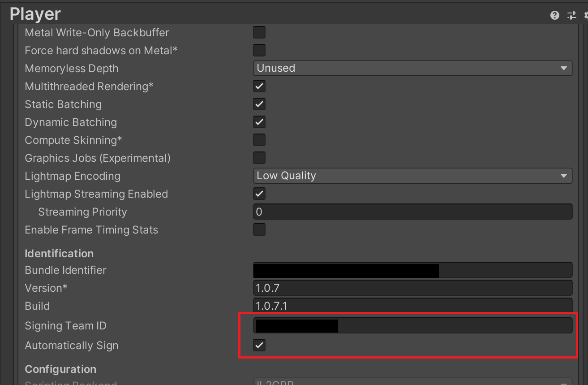Open the Memoryless Depth dropdown
Viewport: 588px width, 385px height.
pyautogui.click(x=412, y=68)
